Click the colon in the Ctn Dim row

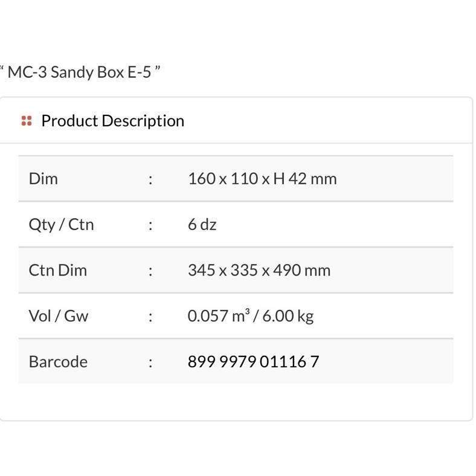[150, 270]
